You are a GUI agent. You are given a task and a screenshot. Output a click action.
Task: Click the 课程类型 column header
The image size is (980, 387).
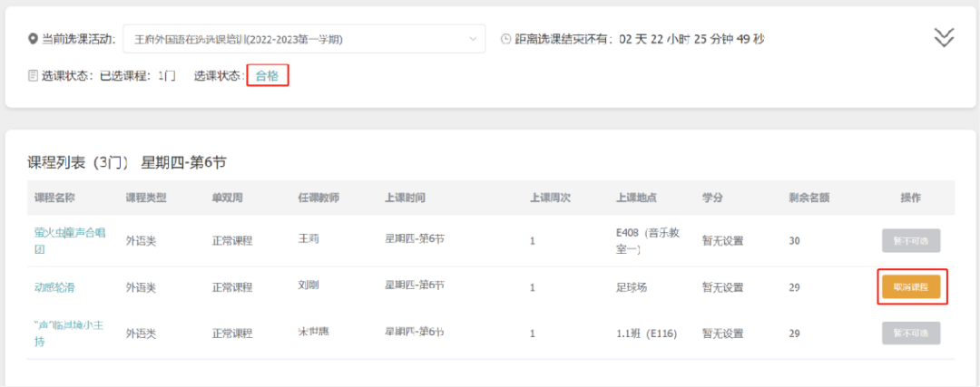pyautogui.click(x=146, y=198)
